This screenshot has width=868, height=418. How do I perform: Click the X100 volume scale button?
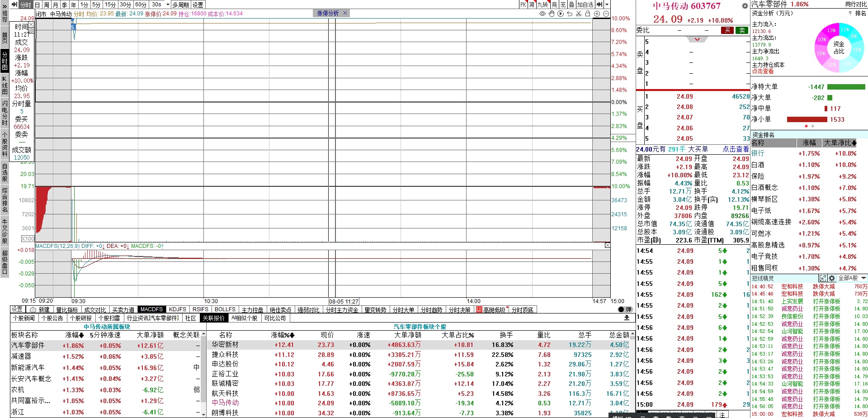point(28,238)
